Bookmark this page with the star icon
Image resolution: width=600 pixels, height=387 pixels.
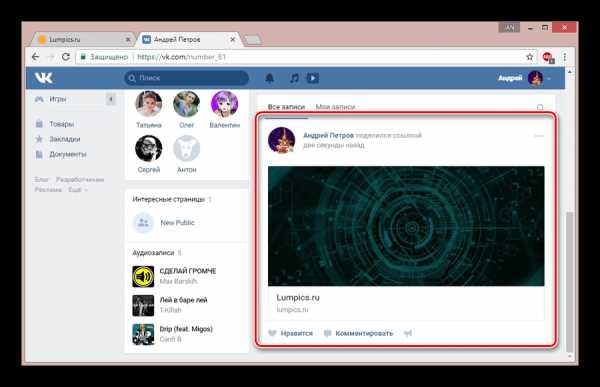point(530,57)
